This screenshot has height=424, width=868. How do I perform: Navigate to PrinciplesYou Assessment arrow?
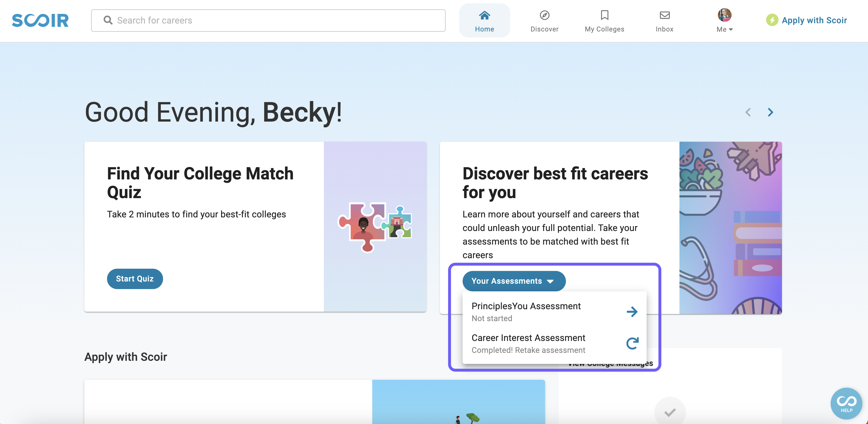(x=632, y=311)
